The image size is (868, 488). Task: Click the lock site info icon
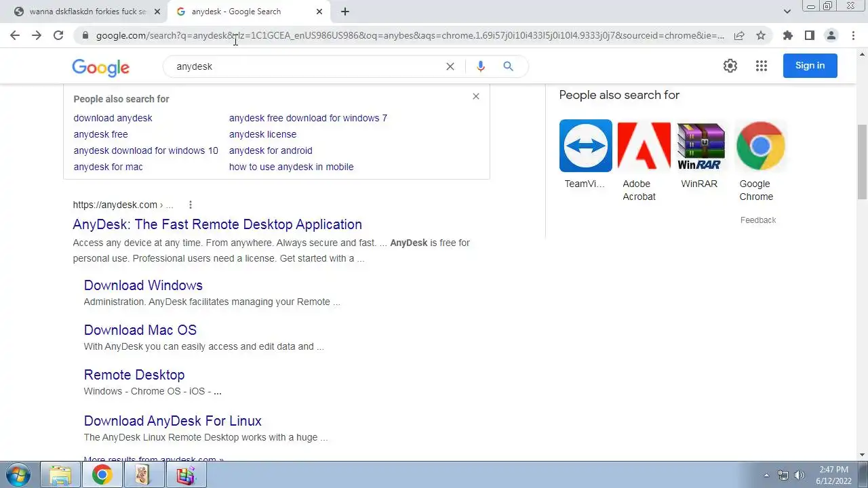85,35
